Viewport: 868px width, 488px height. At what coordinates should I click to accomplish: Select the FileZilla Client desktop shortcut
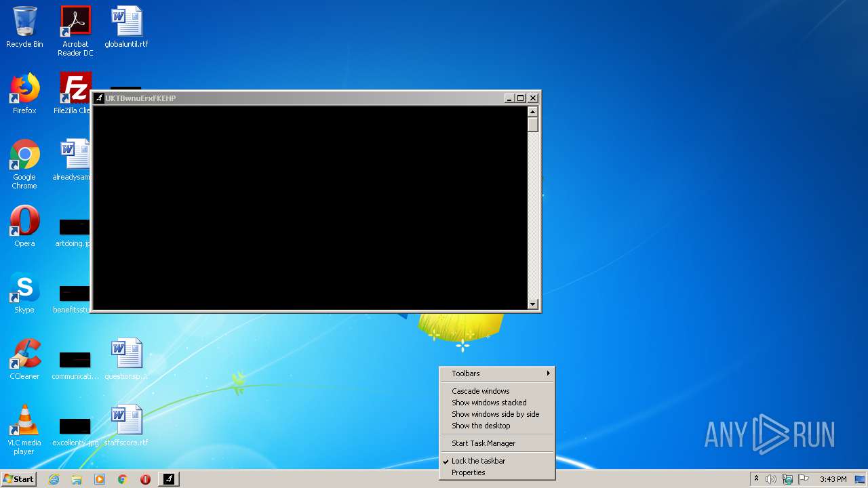[73, 94]
